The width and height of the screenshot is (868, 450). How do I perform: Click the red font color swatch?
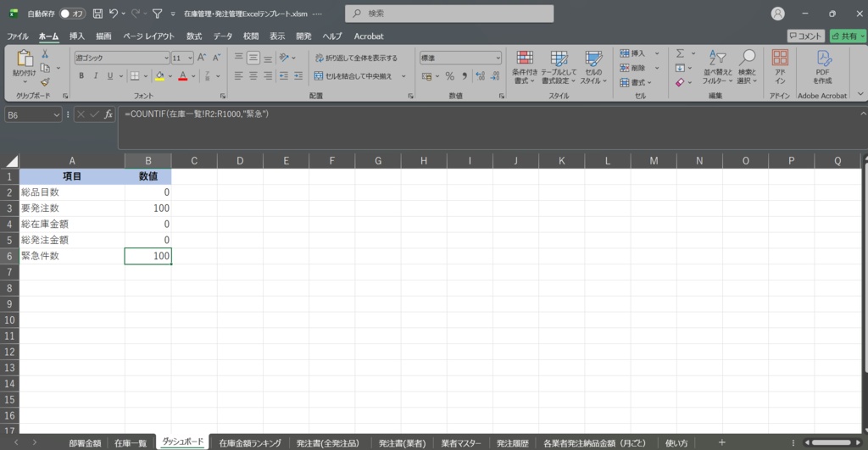pos(183,75)
